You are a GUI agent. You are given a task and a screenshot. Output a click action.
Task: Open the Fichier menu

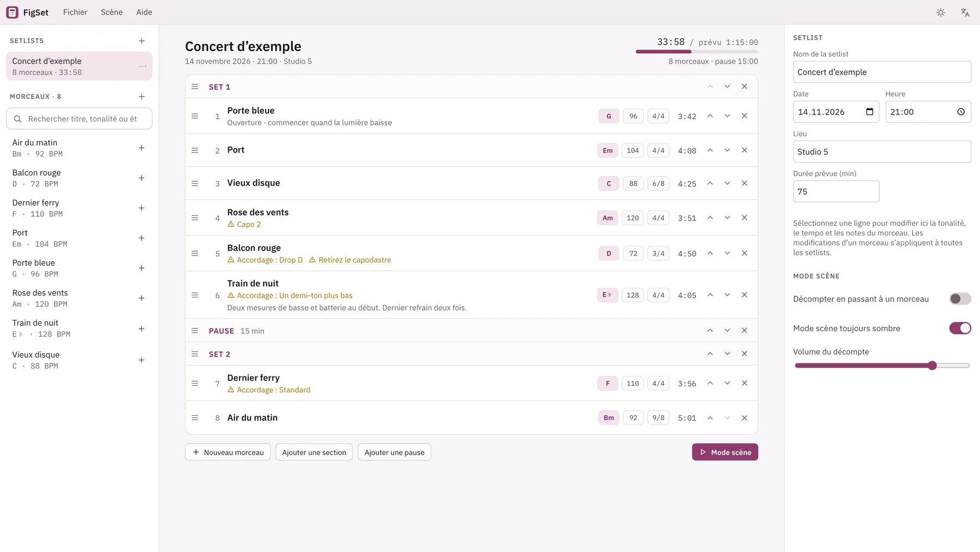coord(75,12)
